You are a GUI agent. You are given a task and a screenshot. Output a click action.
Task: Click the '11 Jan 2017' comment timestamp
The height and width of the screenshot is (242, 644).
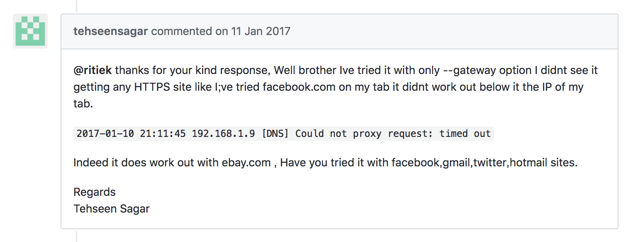[x=261, y=31]
